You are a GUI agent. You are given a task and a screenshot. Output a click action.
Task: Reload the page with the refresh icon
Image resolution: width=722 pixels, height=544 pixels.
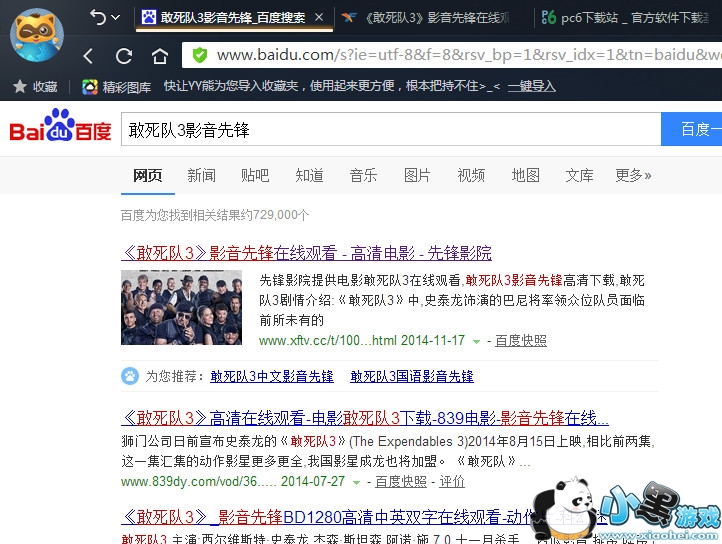pos(124,56)
